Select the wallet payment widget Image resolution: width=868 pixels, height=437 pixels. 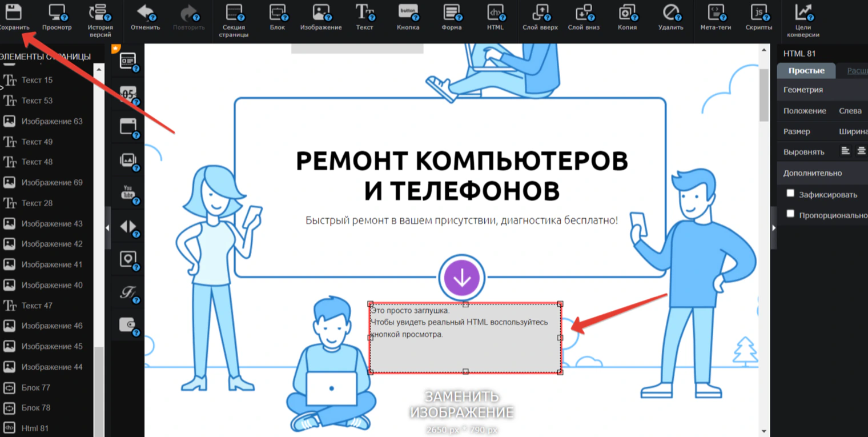coord(128,325)
